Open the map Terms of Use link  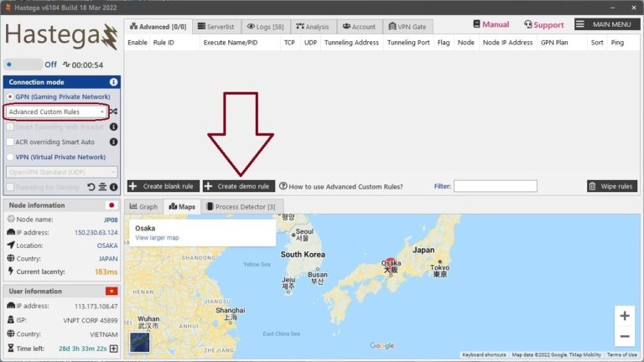pyautogui.click(x=622, y=354)
